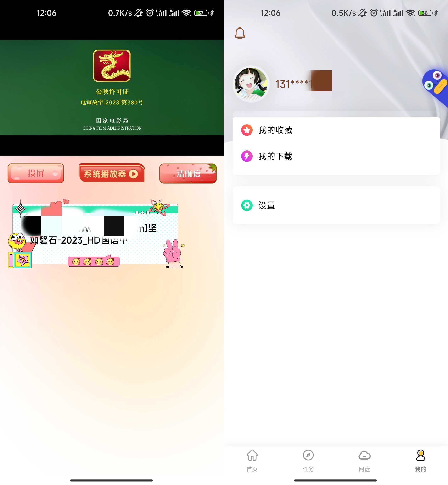Image resolution: width=448 pixels, height=485 pixels.
Task: Expand the 投屏 device selector dropdown
Action: [x=35, y=173]
